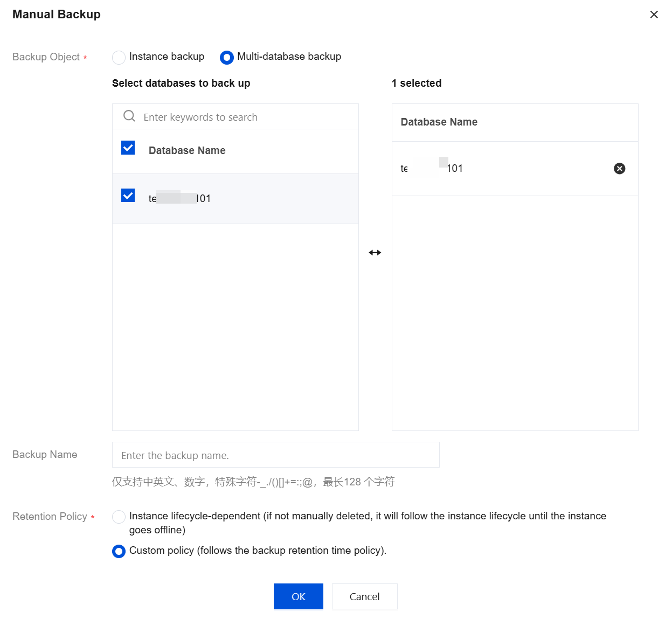Click the Retention Policy field label
The width and height of the screenshot is (672, 619).
pyautogui.click(x=50, y=517)
